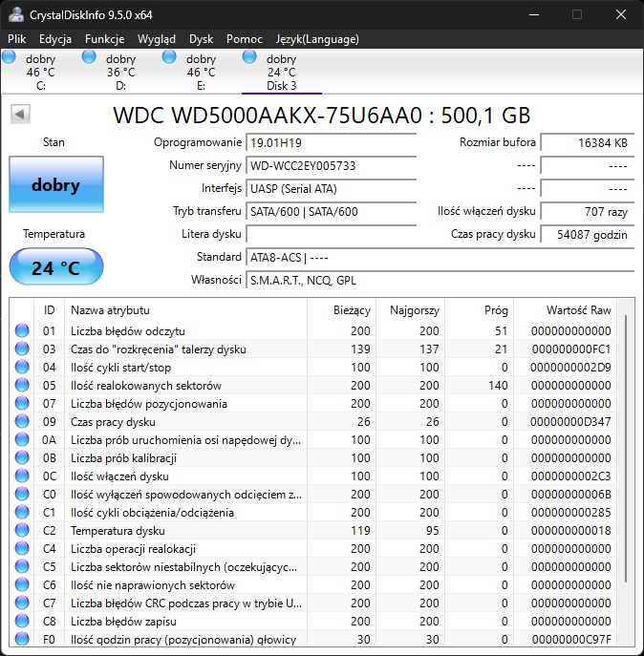The width and height of the screenshot is (644, 656).
Task: Open the Funkcje menu
Action: click(x=104, y=39)
